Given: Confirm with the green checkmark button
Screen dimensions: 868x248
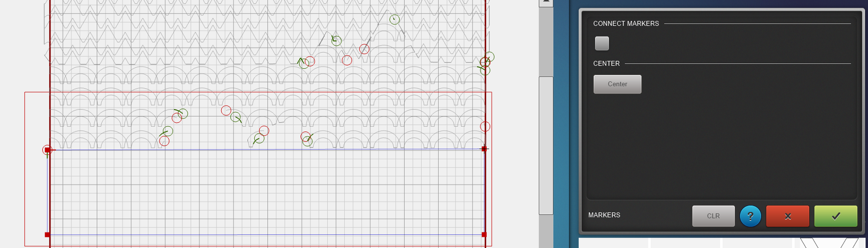Looking at the screenshot, I should pos(835,216).
